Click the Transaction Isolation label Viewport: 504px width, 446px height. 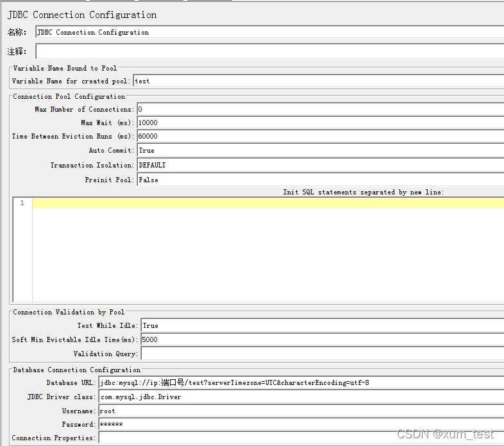(x=92, y=165)
